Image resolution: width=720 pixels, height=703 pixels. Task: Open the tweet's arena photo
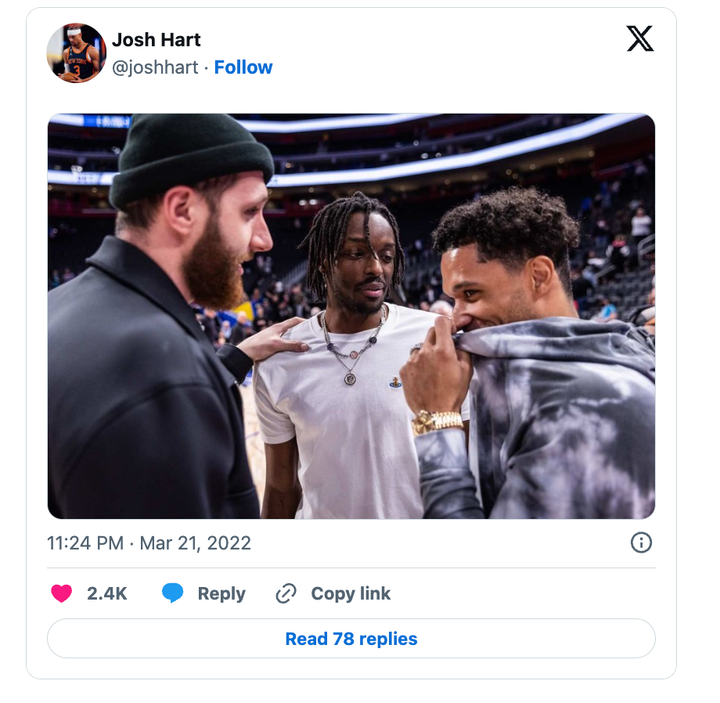(x=351, y=316)
